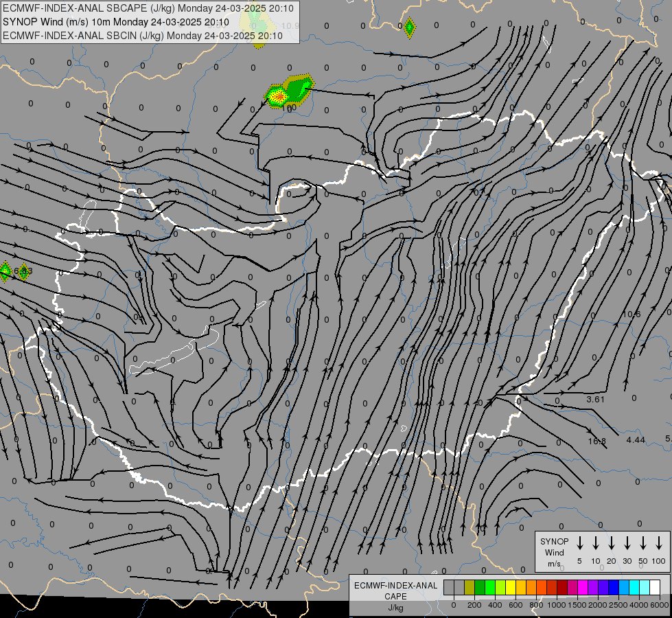Click the 'ECMWF-INDEX-ANAL CAPE' colorbar label
This screenshot has width=672, height=618.
click(x=395, y=591)
